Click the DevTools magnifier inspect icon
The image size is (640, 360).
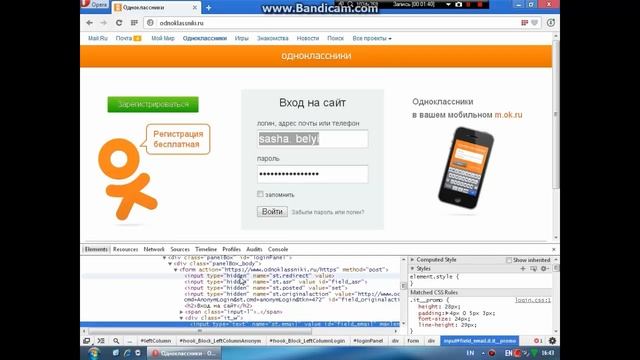(116, 341)
